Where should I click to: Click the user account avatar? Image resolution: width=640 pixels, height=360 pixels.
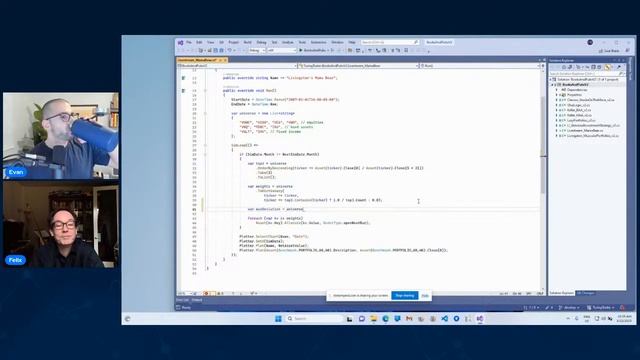click(x=590, y=42)
